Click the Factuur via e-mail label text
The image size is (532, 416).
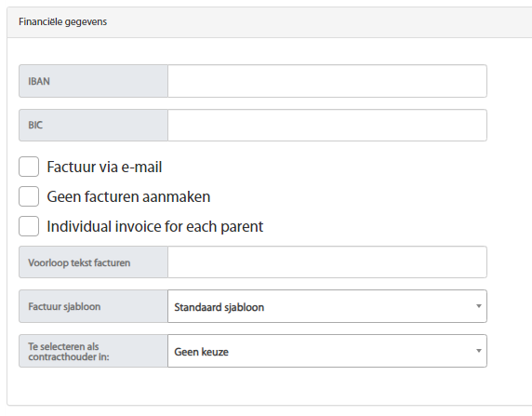[104, 168]
